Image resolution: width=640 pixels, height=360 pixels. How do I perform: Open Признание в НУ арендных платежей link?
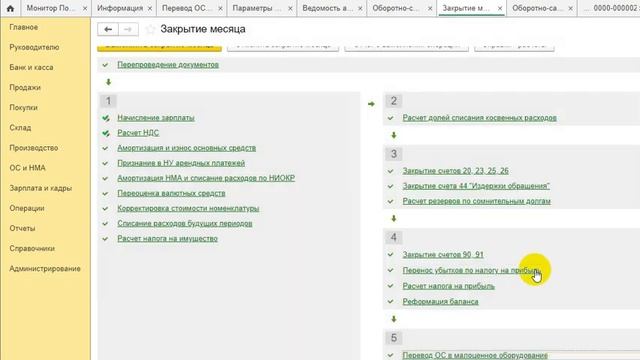181,163
